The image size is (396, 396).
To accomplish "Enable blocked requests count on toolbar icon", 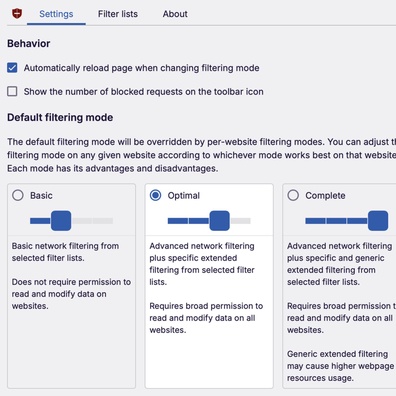I will click(x=12, y=91).
